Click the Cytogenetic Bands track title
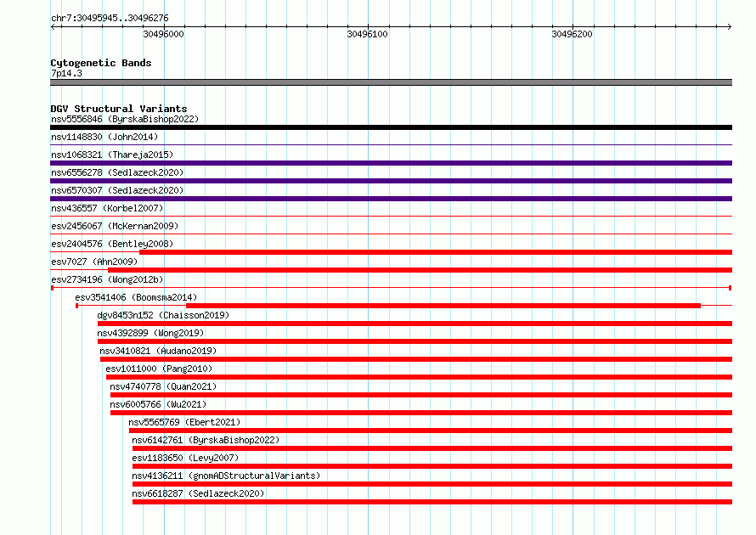The image size is (756, 535). 101,63
